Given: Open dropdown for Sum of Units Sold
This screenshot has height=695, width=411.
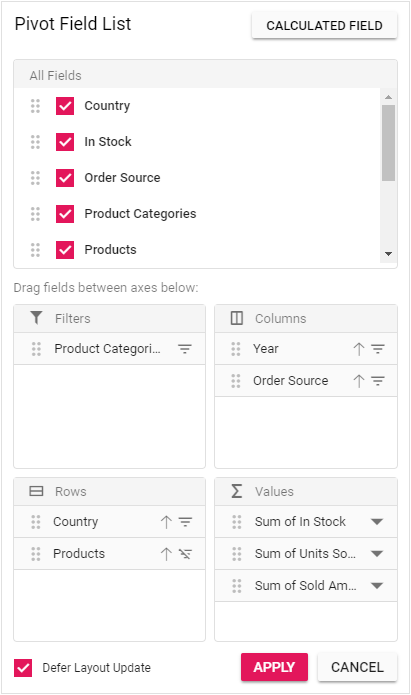Looking at the screenshot, I should tap(377, 554).
